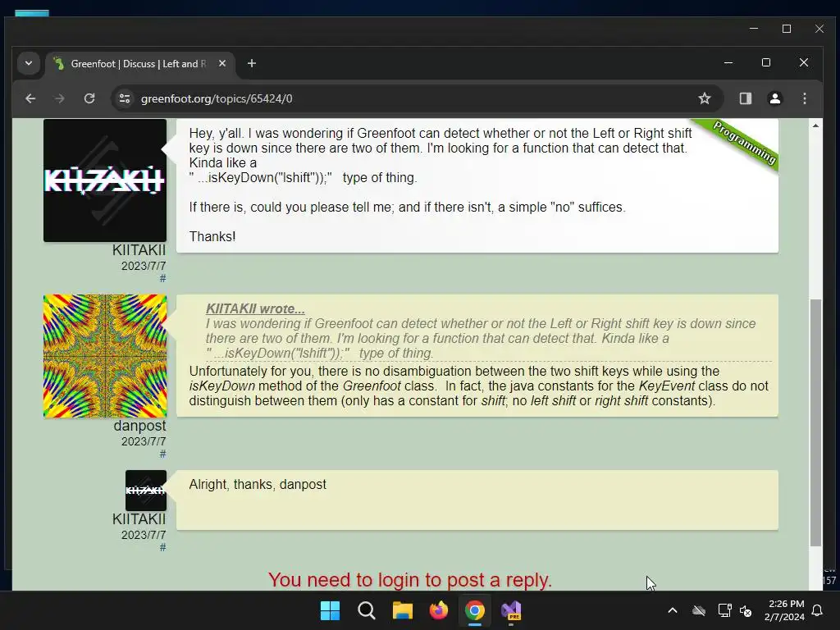
Task: Visit danpost's profile name link
Action: tap(139, 426)
